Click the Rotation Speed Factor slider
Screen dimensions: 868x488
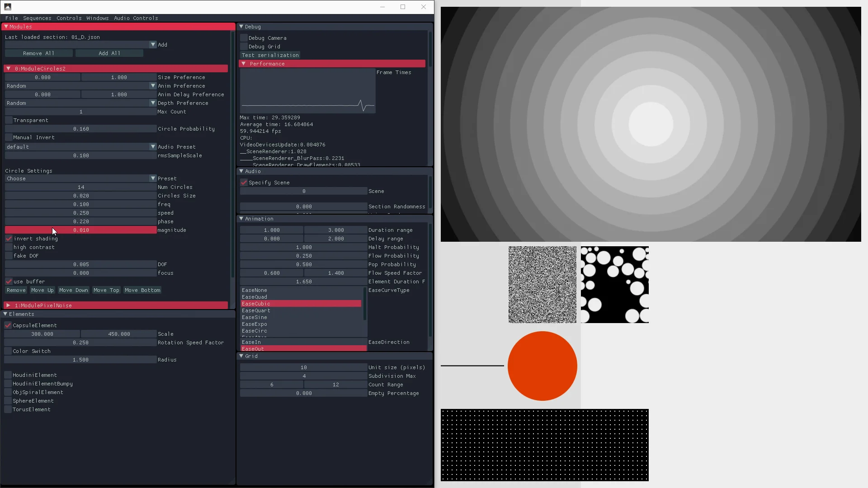click(x=80, y=343)
